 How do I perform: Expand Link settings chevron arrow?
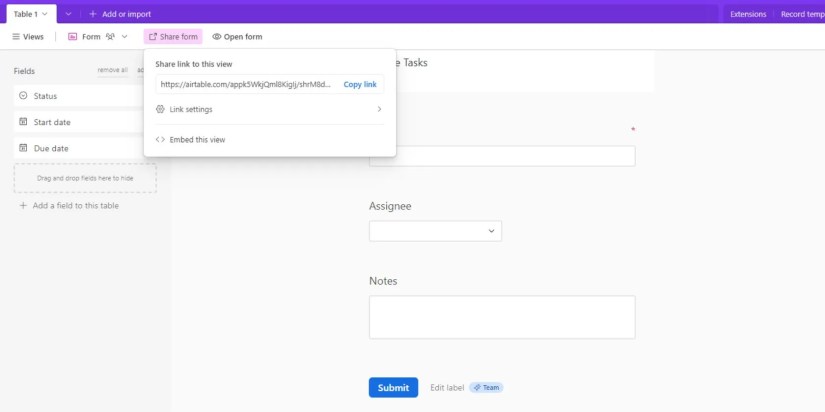tap(379, 109)
